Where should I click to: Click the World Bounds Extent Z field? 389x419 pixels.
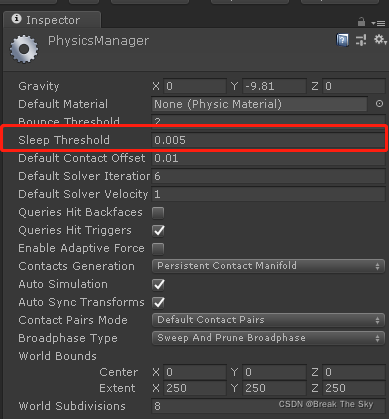pos(354,388)
